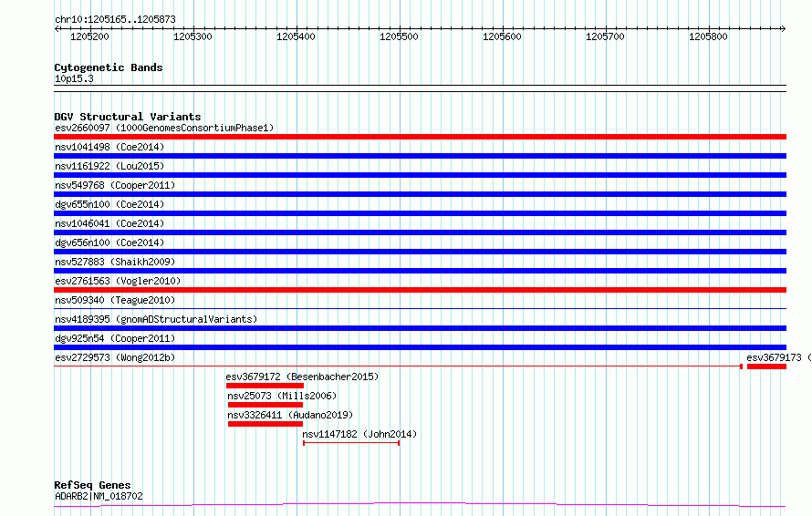
Task: Click the blue bar under nsv1161922
Action: pyautogui.click(x=420, y=175)
